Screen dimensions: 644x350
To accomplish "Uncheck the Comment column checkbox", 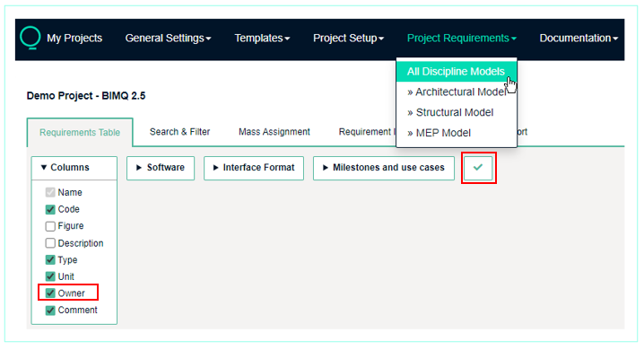I will (50, 311).
